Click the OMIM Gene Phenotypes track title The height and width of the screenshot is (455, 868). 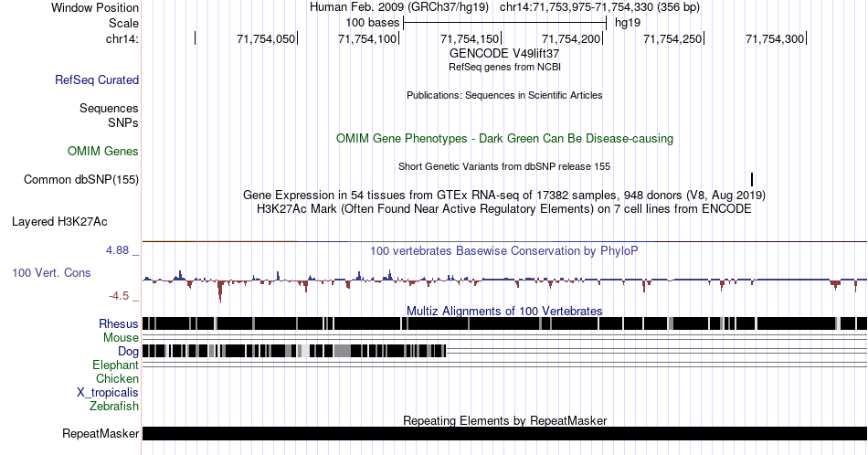tap(504, 138)
